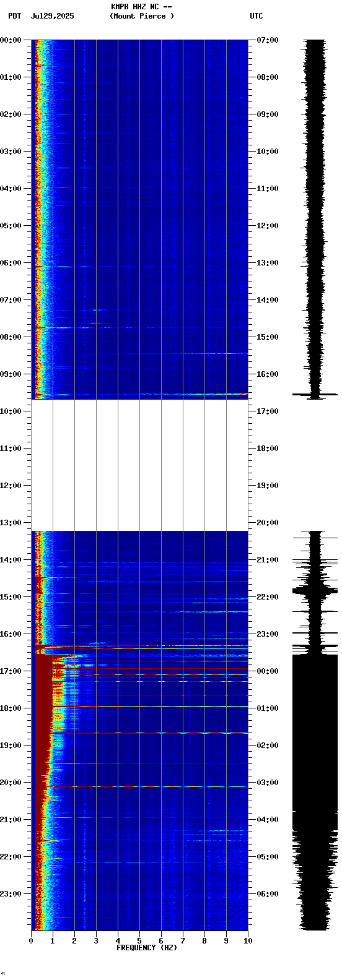This screenshot has width=342, height=980.
Task: Select the '9' frequency axis tick label
Action: tap(226, 941)
